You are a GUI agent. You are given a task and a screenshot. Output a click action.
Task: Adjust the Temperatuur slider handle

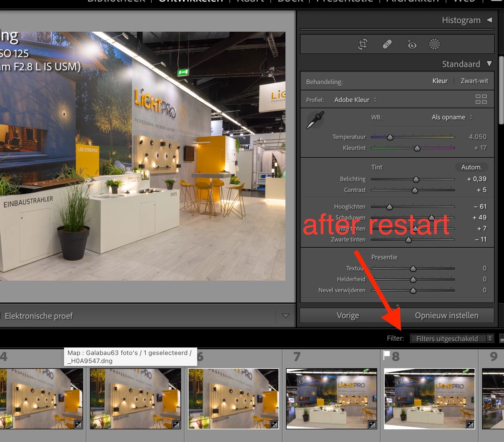[x=390, y=137]
